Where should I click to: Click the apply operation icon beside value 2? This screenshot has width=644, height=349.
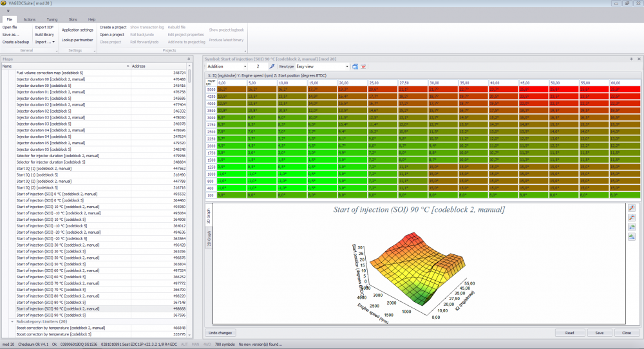[272, 66]
